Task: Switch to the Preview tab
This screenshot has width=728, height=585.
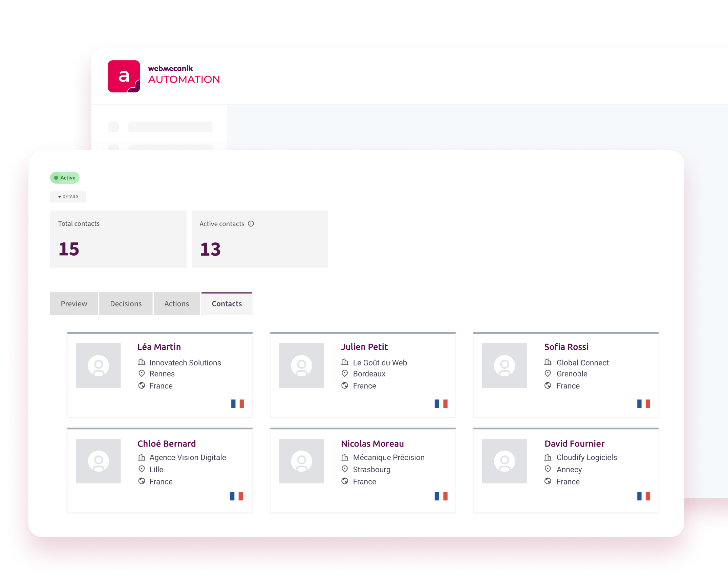Action: (x=74, y=303)
